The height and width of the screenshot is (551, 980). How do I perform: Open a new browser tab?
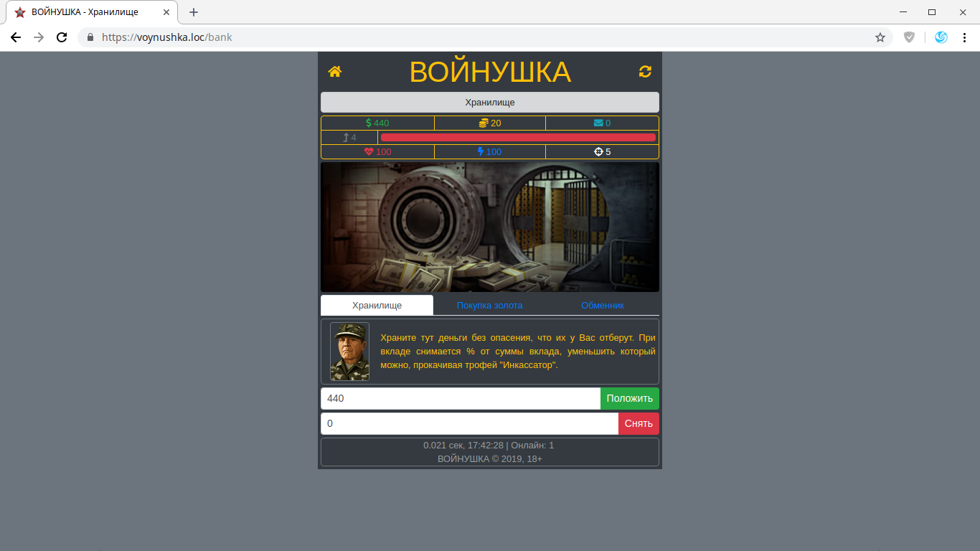point(194,12)
